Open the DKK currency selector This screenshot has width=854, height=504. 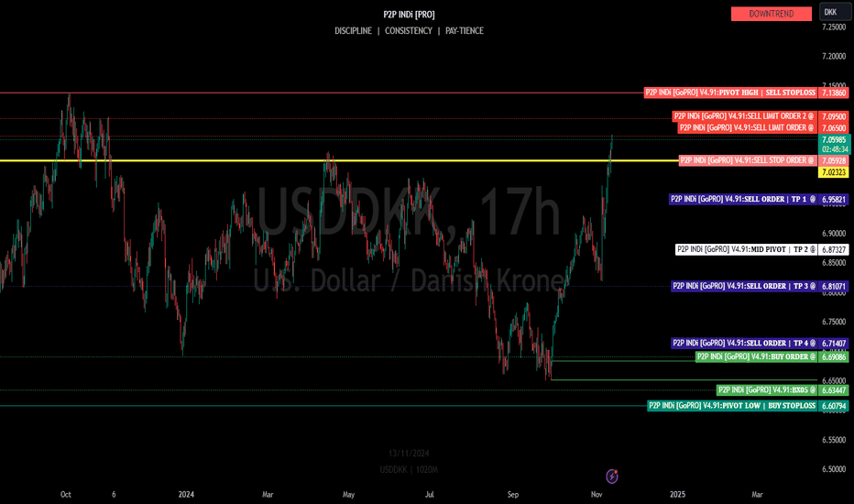click(x=834, y=13)
